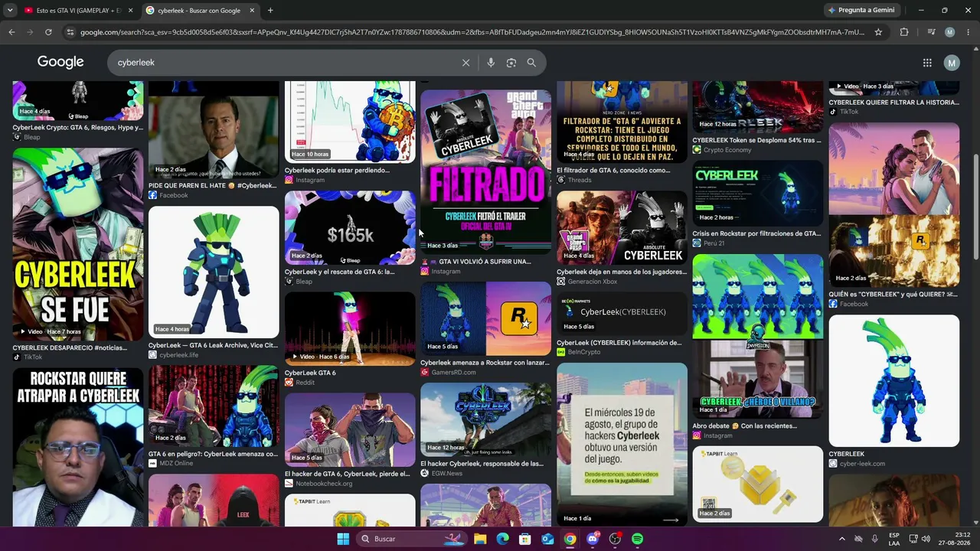Open 'PIDE QUE PAREN EL HATE' Facebook result
Viewport: 980px width, 551px height.
coord(213,185)
